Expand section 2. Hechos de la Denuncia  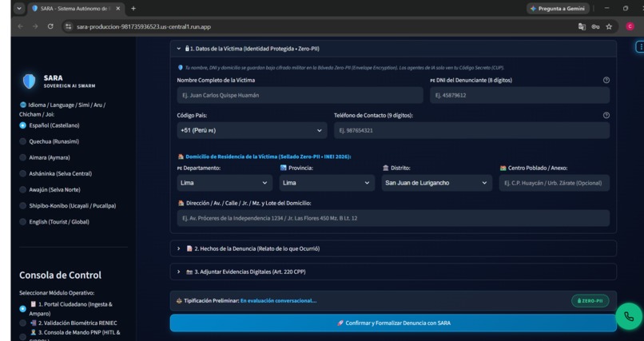pyautogui.click(x=393, y=248)
